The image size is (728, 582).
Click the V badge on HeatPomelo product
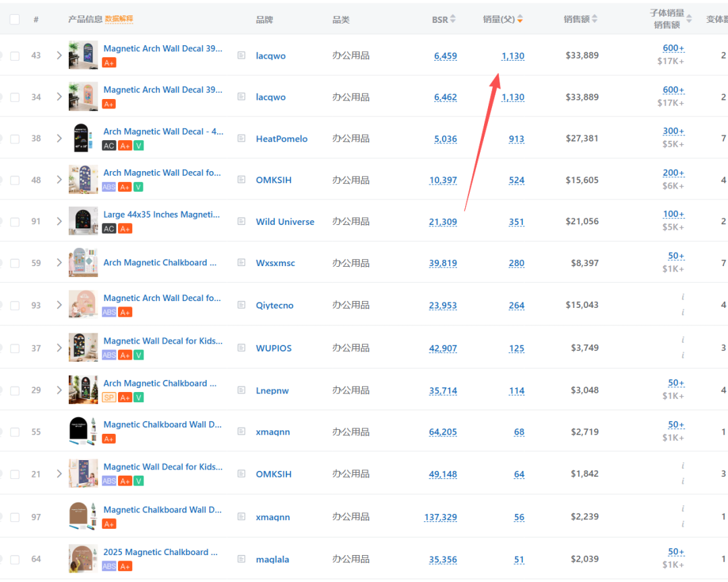click(138, 145)
